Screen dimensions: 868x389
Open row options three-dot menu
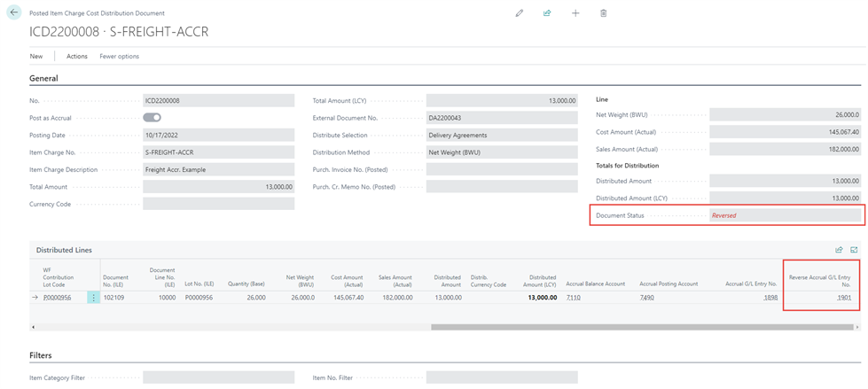[94, 298]
